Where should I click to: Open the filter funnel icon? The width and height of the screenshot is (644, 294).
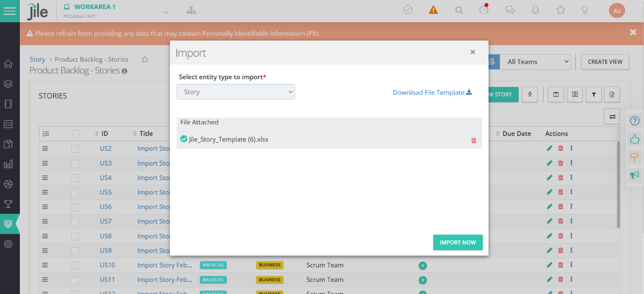pos(594,95)
